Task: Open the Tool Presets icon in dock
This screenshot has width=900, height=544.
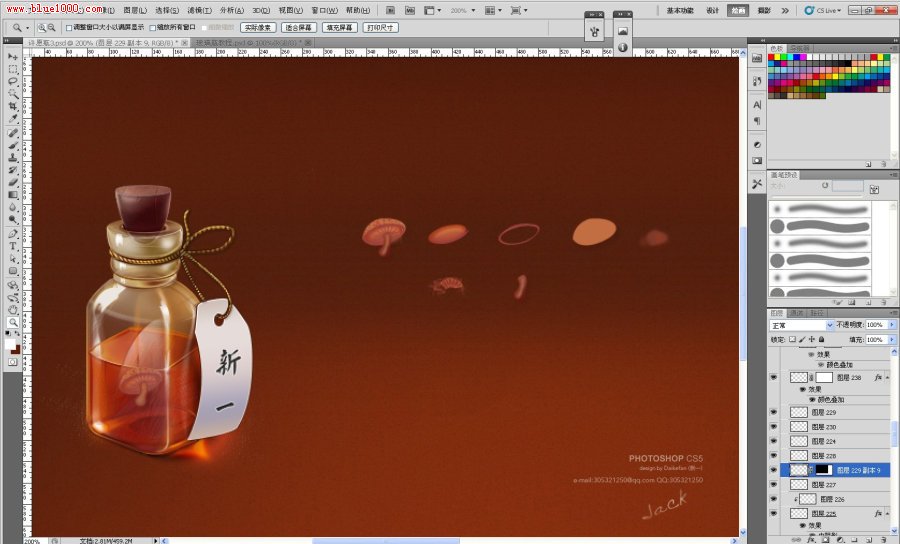Action: 757,184
